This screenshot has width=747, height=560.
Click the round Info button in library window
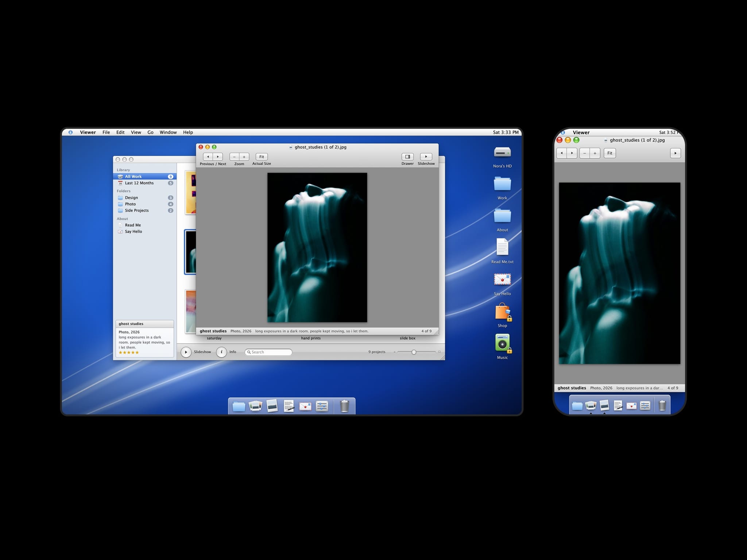[221, 352]
